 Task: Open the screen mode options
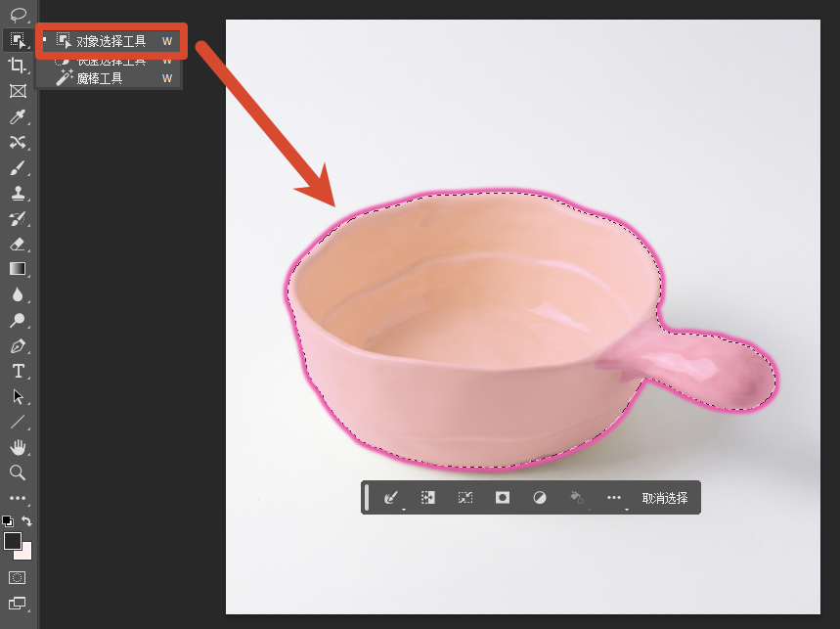point(18,604)
